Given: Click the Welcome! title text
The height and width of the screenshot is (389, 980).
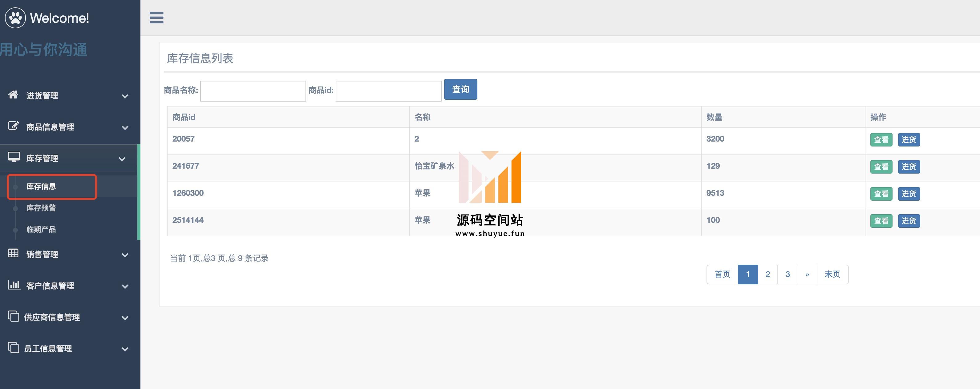Looking at the screenshot, I should tap(59, 18).
